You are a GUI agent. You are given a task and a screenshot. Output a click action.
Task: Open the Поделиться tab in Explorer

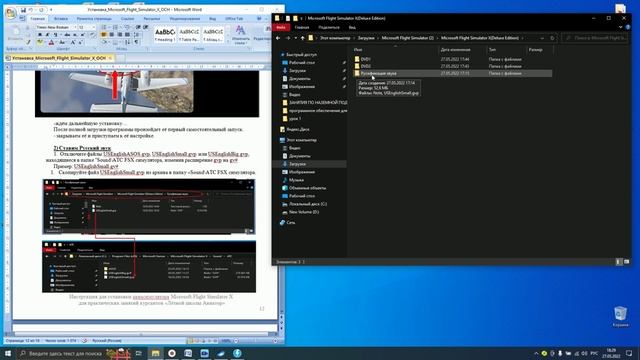coord(329,27)
